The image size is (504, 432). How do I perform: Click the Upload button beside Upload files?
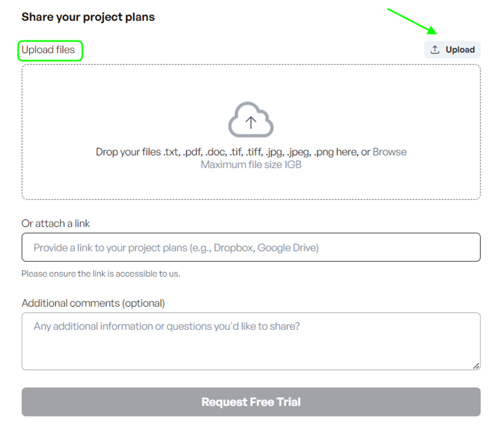tap(452, 50)
